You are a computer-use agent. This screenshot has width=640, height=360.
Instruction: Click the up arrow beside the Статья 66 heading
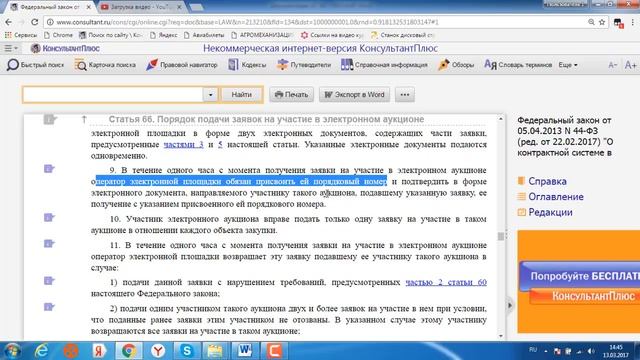(84, 119)
